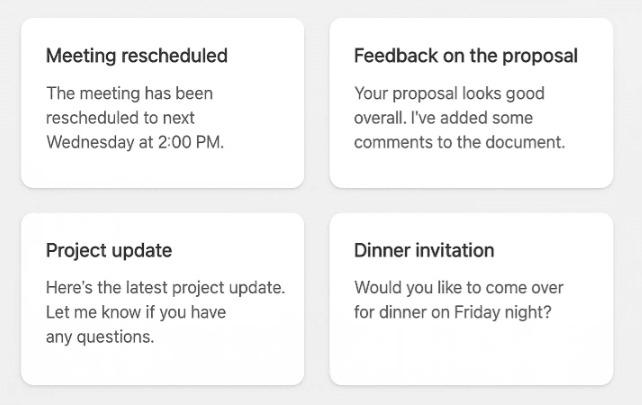The width and height of the screenshot is (642, 405).
Task: Click the "comments to the document." line
Action: pos(460,142)
